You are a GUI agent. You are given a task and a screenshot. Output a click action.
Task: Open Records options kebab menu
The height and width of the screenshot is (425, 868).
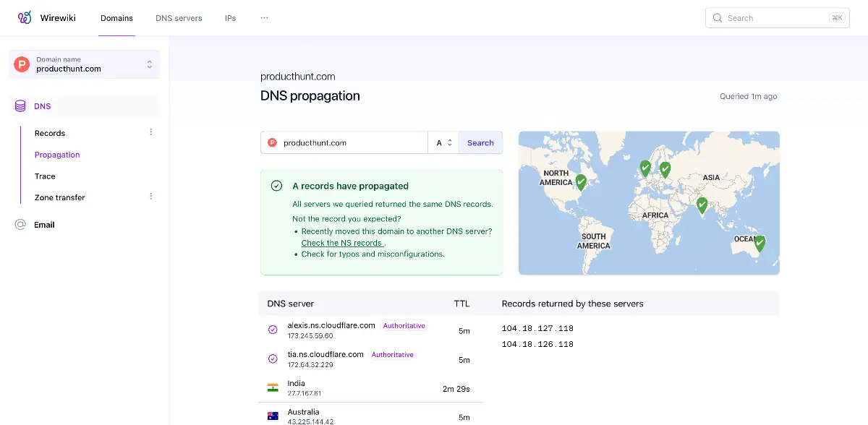point(151,132)
